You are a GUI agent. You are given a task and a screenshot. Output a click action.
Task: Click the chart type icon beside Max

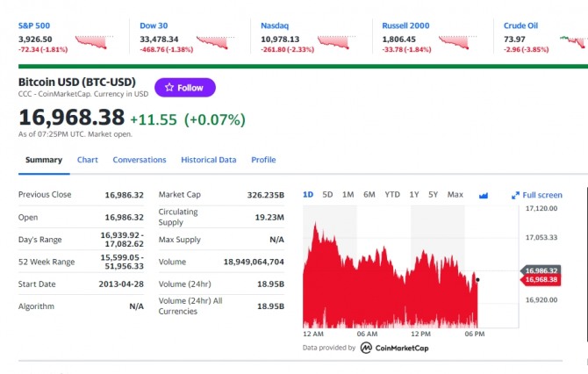coord(484,195)
